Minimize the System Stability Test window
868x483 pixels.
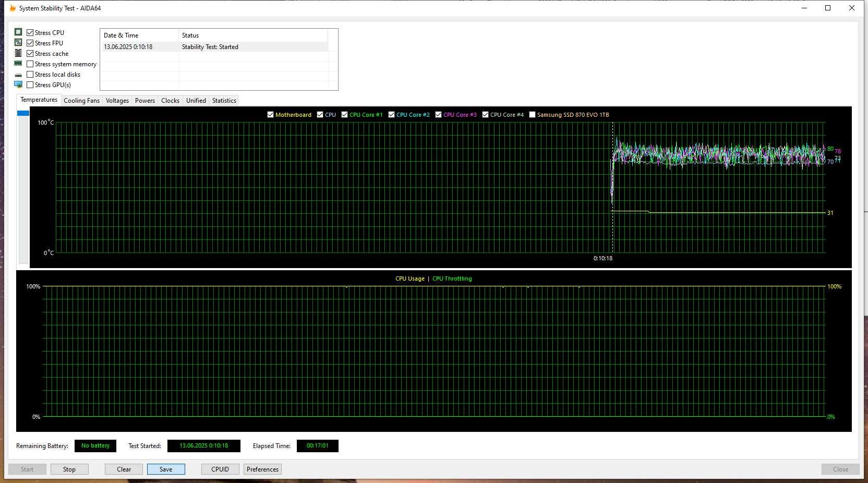pyautogui.click(x=804, y=8)
